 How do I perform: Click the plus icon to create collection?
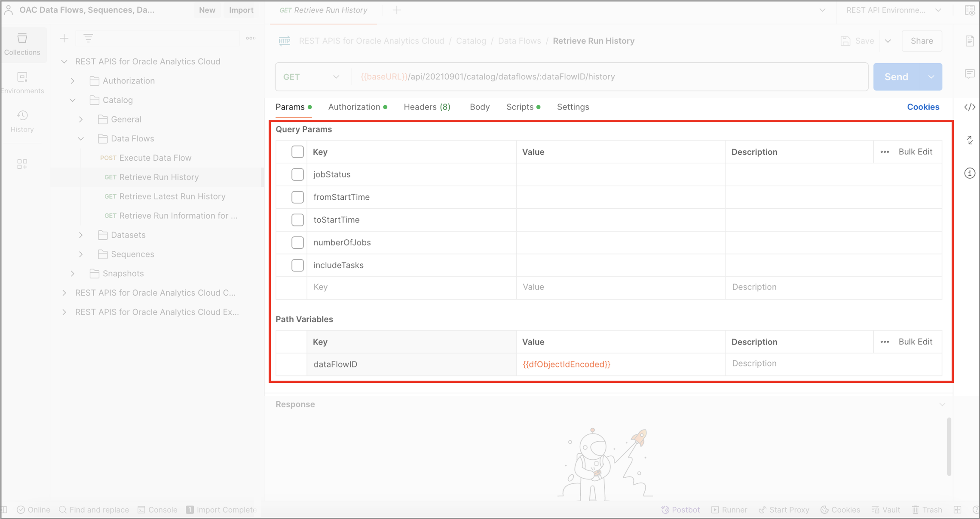coord(64,38)
